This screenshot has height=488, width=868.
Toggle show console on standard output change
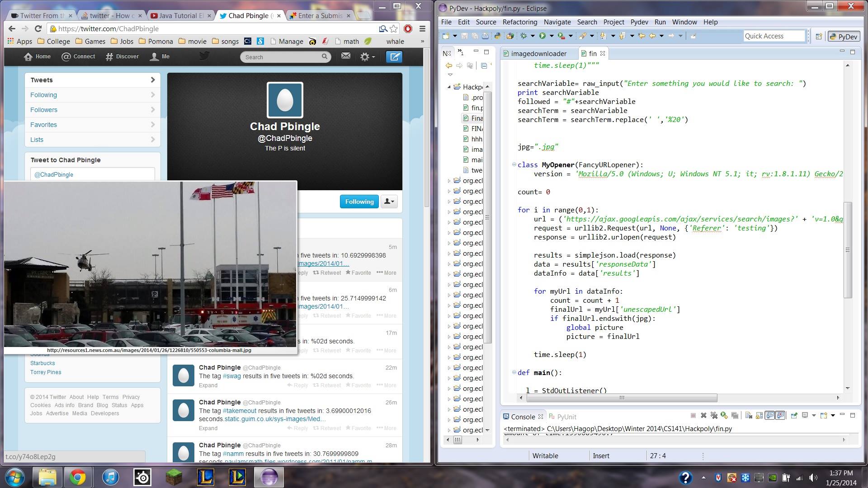click(x=770, y=416)
